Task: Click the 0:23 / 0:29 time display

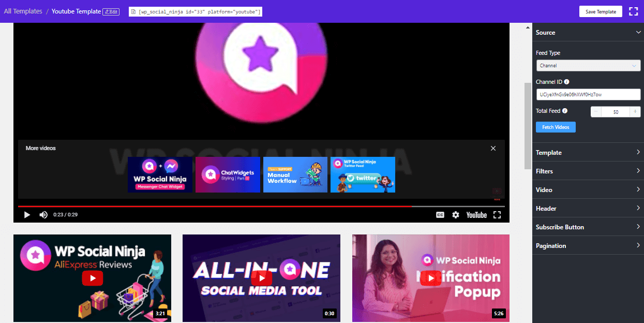Action: coord(66,215)
